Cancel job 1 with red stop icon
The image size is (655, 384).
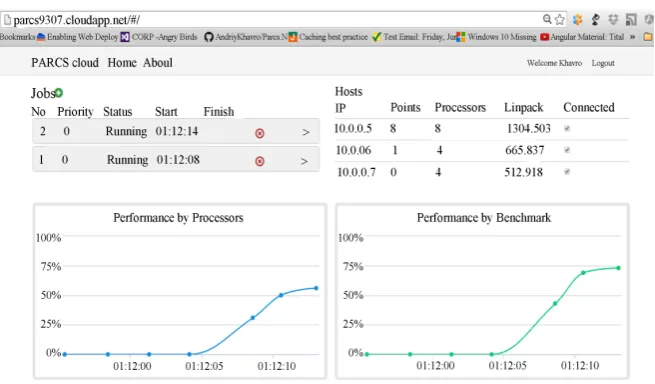[259, 161]
